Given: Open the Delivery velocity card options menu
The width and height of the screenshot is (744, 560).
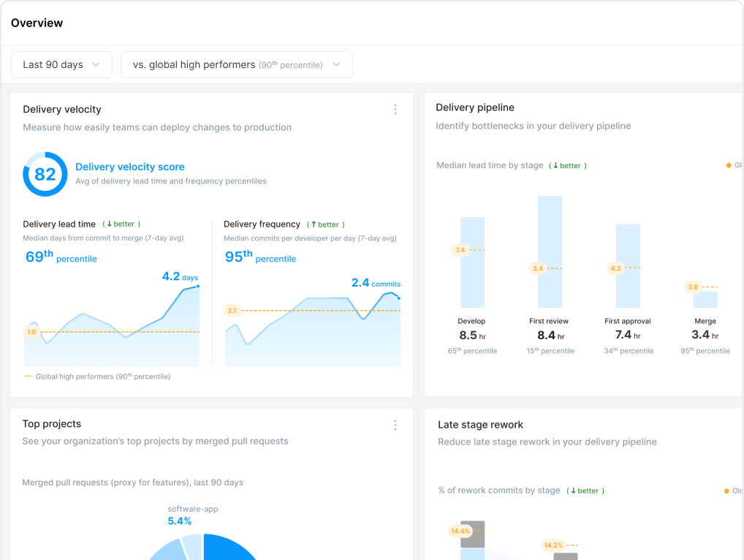Looking at the screenshot, I should point(395,109).
